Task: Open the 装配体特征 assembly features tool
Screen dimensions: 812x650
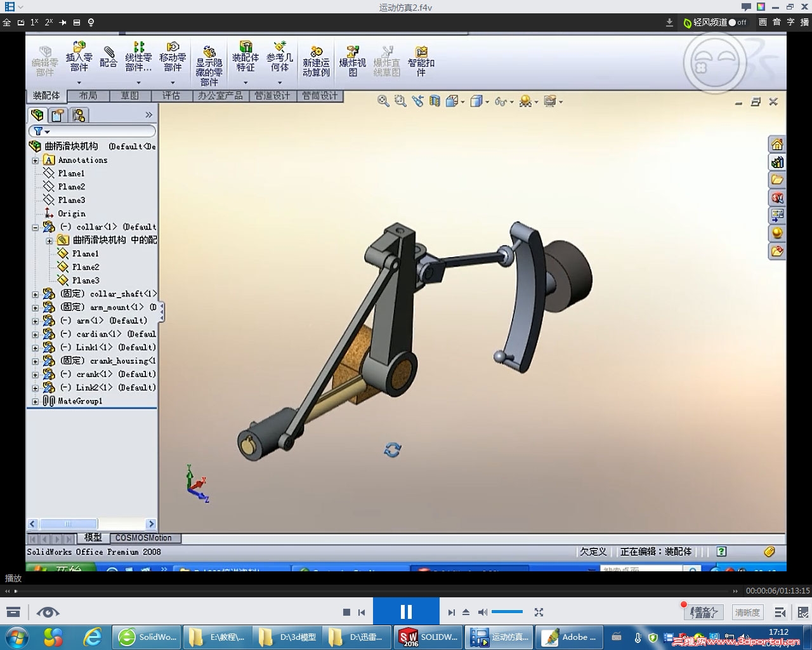Action: pos(246,57)
